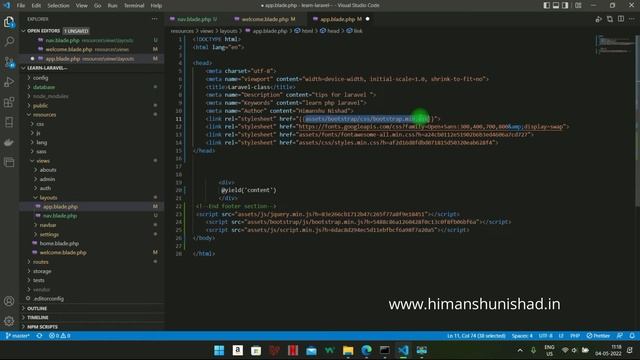Open welcome.blade.php in file tree
Screen dimensions: 640x360
click(63, 253)
